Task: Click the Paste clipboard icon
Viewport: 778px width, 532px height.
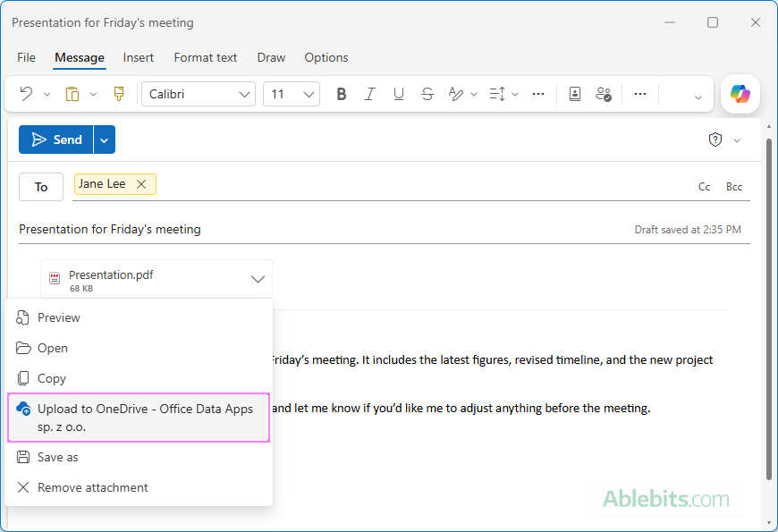Action: 72,94
